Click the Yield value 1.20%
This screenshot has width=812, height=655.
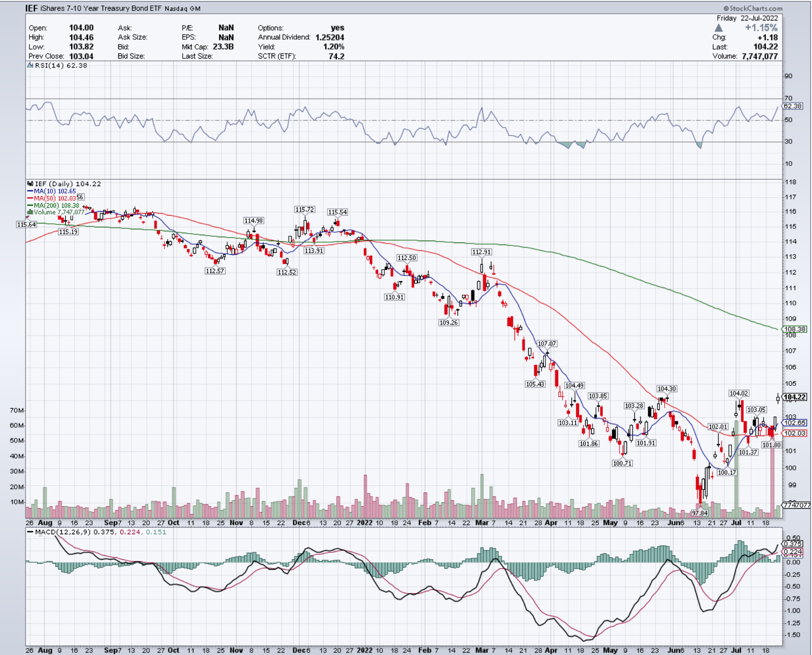[x=333, y=47]
